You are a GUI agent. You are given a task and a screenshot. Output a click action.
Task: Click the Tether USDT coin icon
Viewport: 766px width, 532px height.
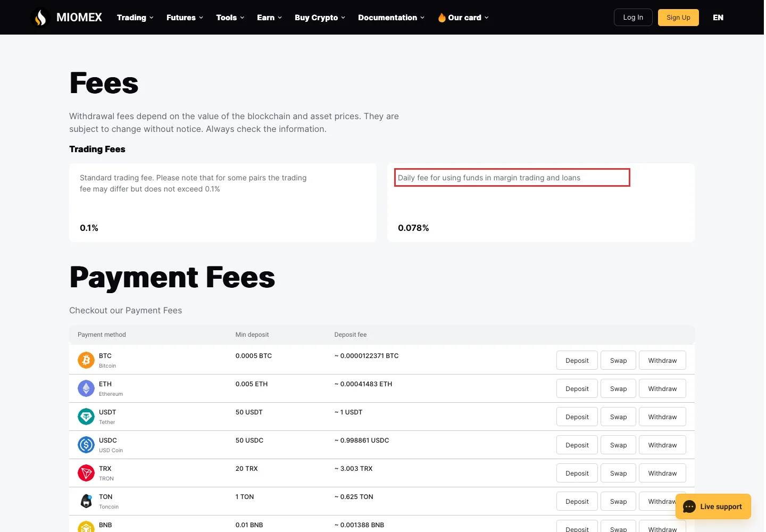[86, 417]
